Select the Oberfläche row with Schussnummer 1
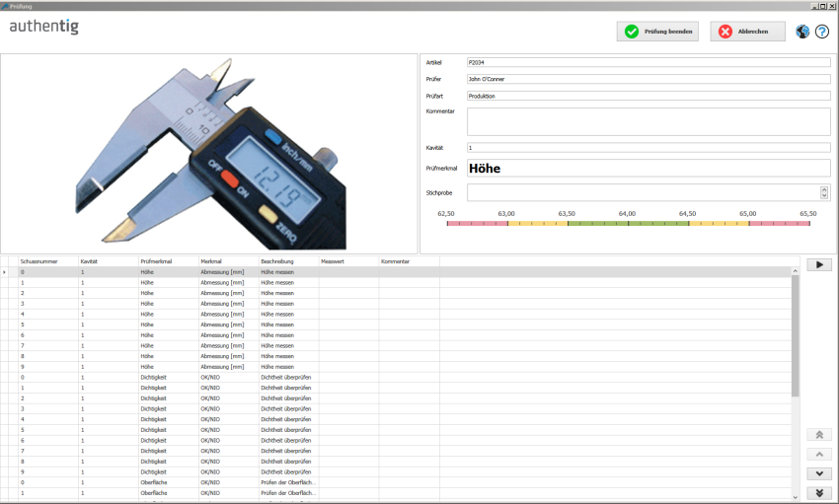Viewport: 839px width, 504px height. (x=396, y=493)
